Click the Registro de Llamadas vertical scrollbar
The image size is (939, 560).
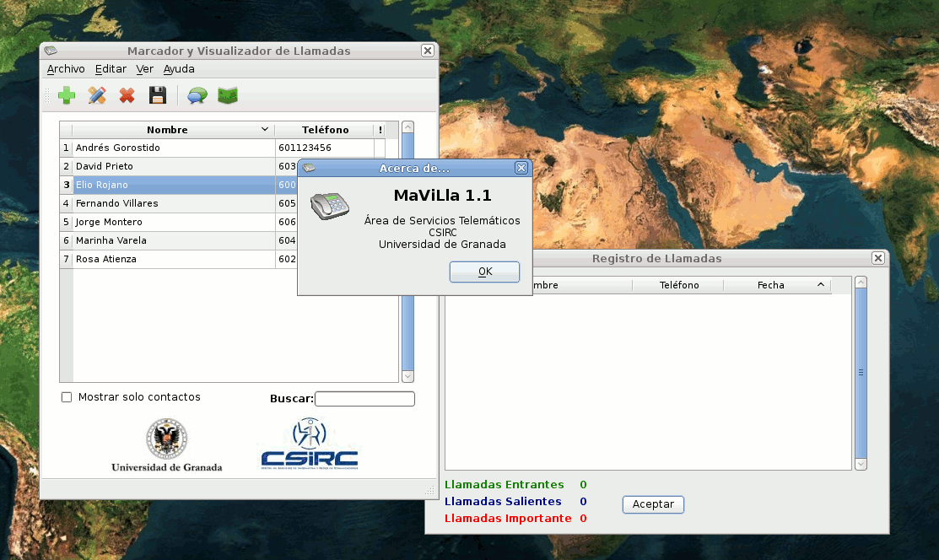861,371
